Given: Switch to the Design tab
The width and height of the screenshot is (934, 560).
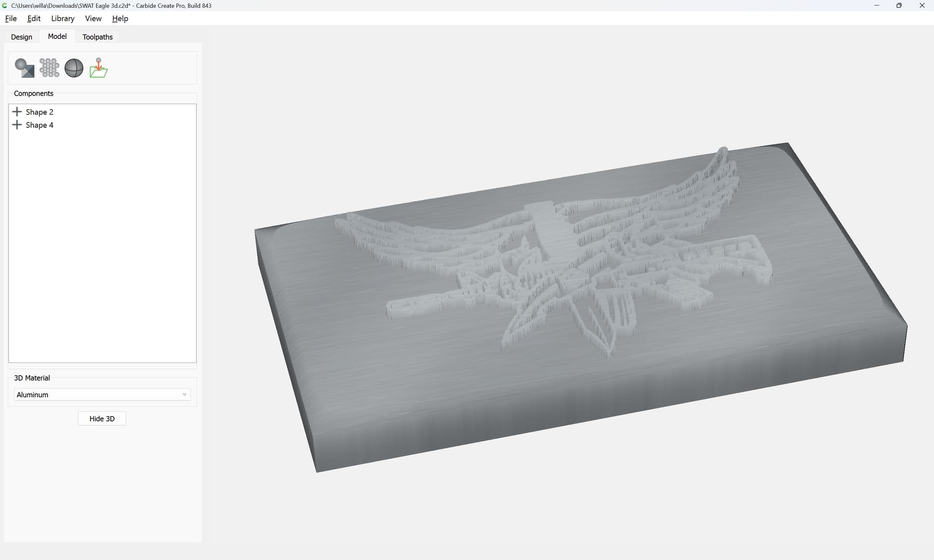Looking at the screenshot, I should tap(21, 37).
